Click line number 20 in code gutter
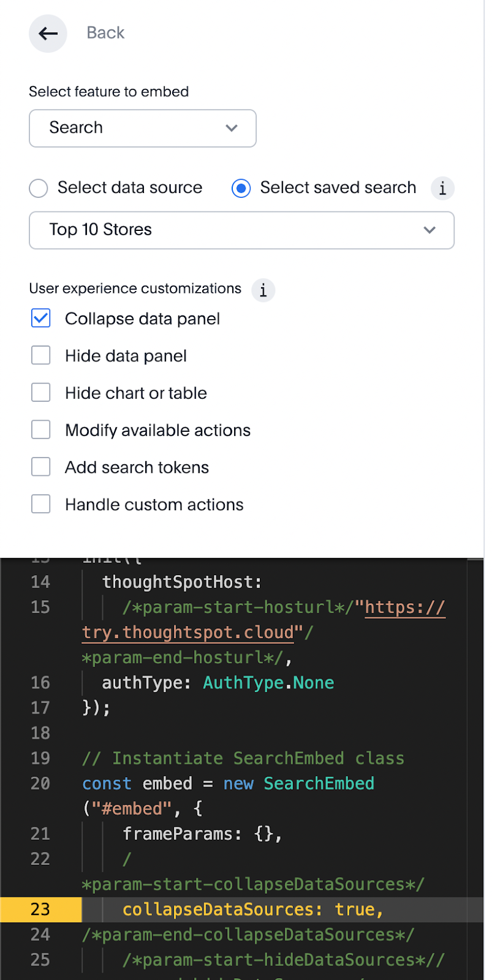Screen dimensions: 492x980 click(40, 783)
